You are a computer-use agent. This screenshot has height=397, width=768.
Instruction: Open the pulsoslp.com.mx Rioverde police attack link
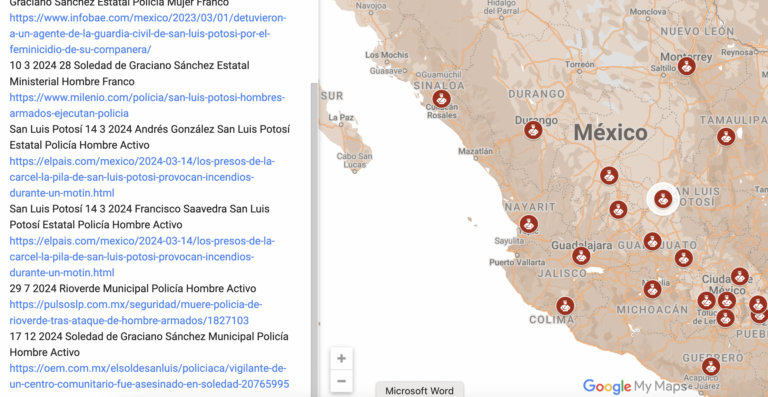pyautogui.click(x=136, y=312)
